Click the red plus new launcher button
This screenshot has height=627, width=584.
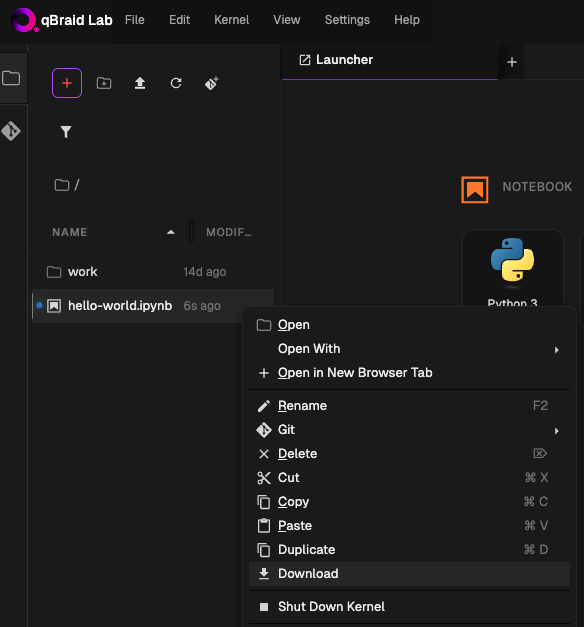point(67,83)
